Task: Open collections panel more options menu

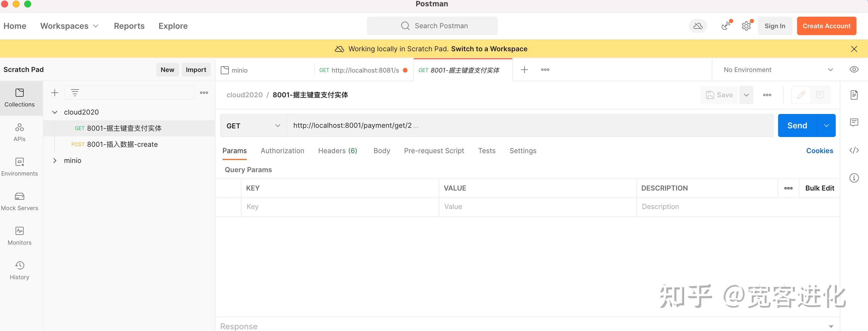Action: point(204,92)
